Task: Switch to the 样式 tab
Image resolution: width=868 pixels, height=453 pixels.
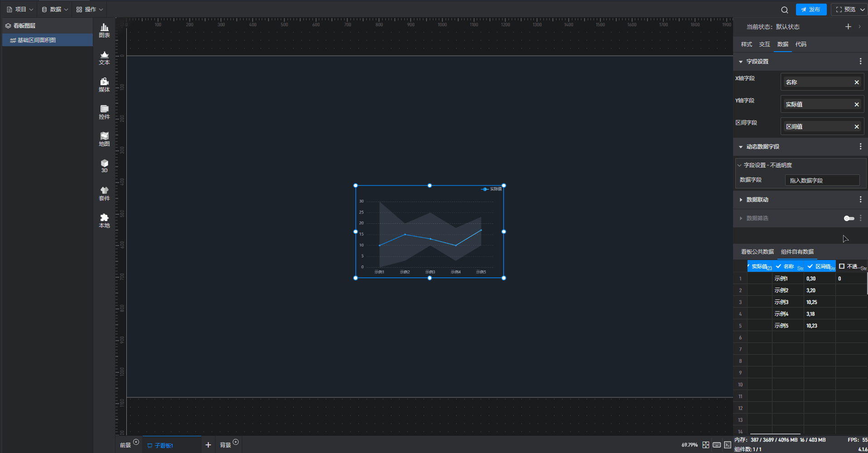Action: click(746, 44)
